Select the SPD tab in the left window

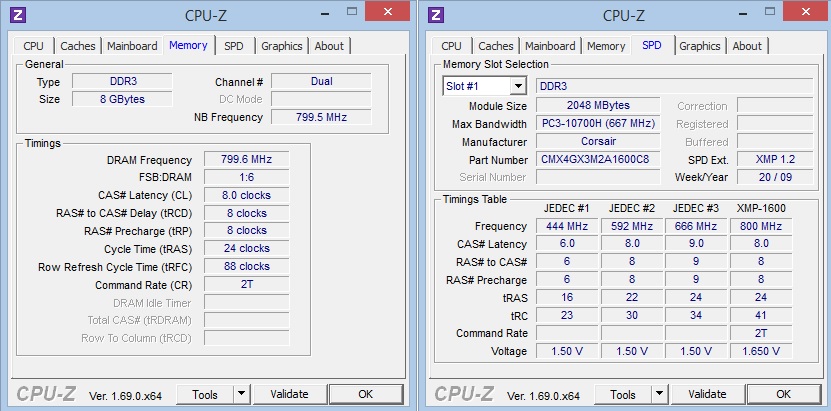click(234, 46)
